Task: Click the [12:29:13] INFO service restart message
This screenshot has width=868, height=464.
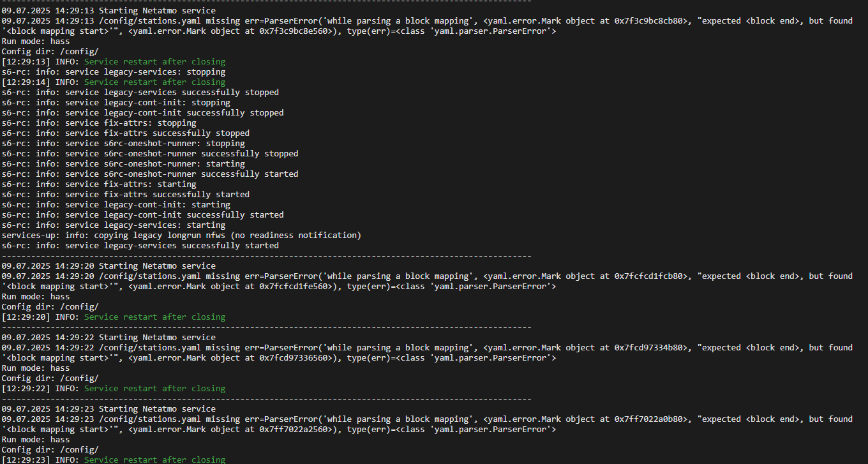Action: [114, 62]
